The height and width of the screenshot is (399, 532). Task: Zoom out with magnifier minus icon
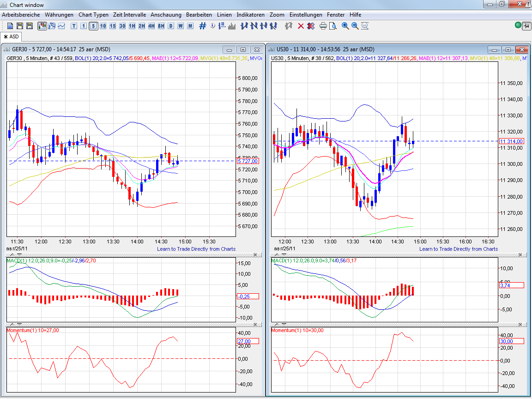pyautogui.click(x=355, y=26)
